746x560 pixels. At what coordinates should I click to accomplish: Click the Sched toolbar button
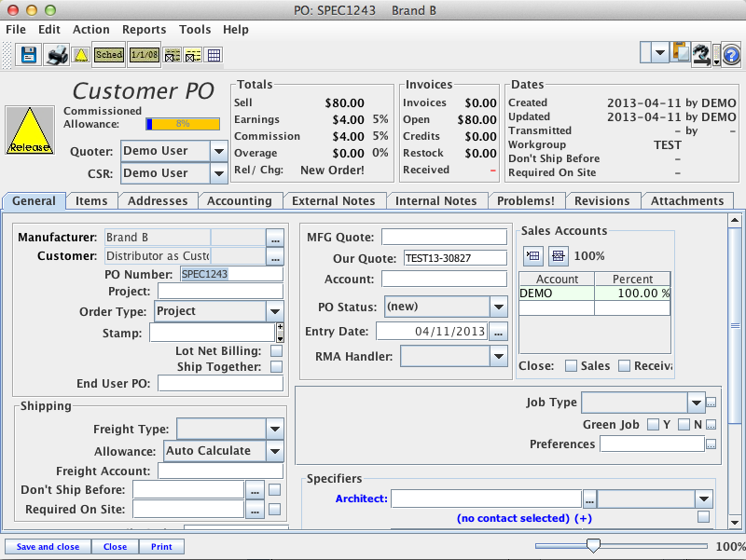pos(108,55)
